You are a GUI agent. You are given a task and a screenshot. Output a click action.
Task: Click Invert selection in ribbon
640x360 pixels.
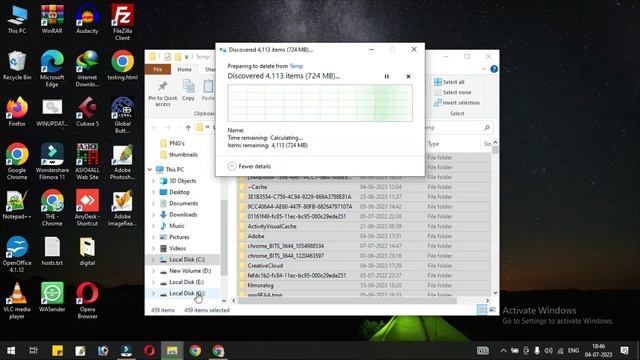coord(457,103)
